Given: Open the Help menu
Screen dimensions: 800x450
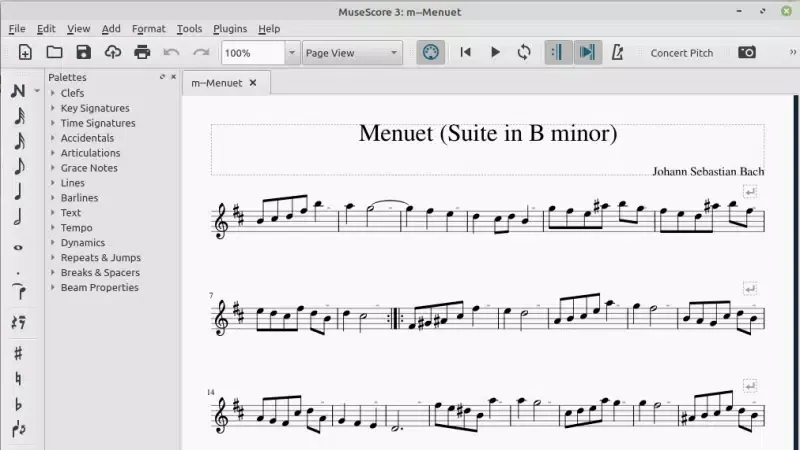Looking at the screenshot, I should (269, 29).
